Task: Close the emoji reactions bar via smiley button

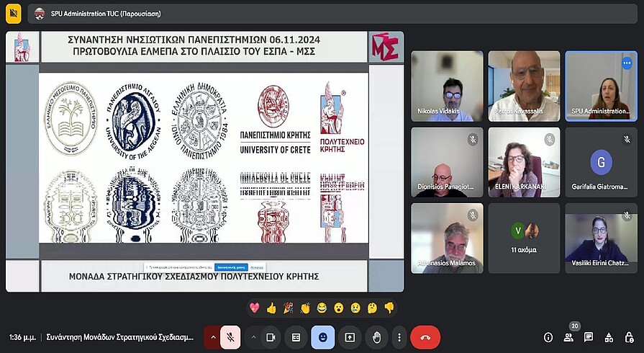Action: [x=323, y=337]
